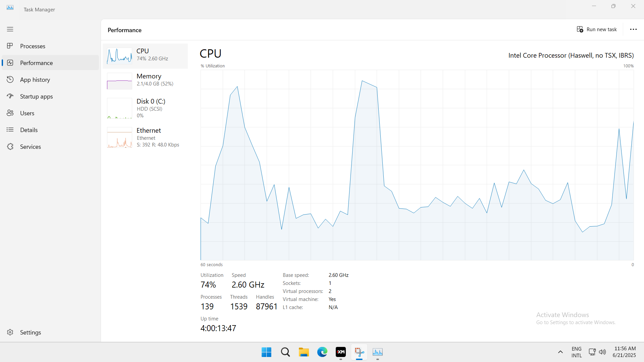This screenshot has width=644, height=362.
Task: Select the Disk 0 (C:) entry
Action: tap(145, 108)
